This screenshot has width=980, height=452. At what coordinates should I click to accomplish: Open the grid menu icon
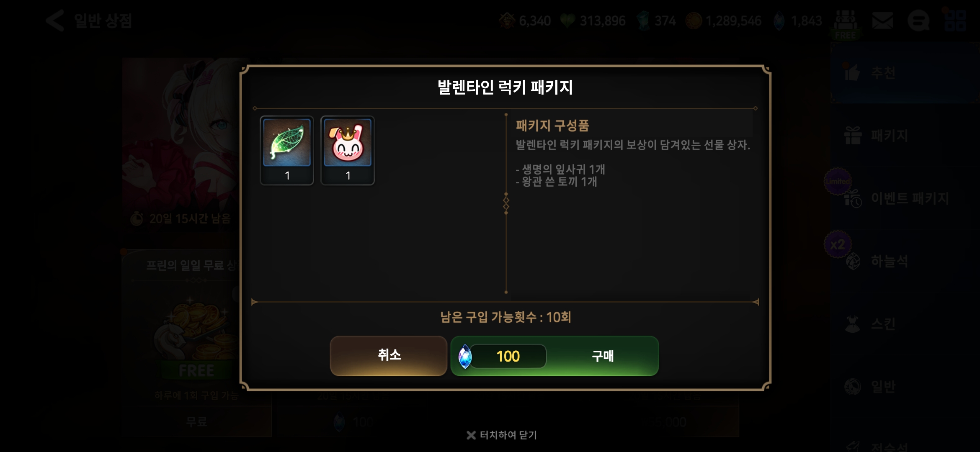[955, 21]
